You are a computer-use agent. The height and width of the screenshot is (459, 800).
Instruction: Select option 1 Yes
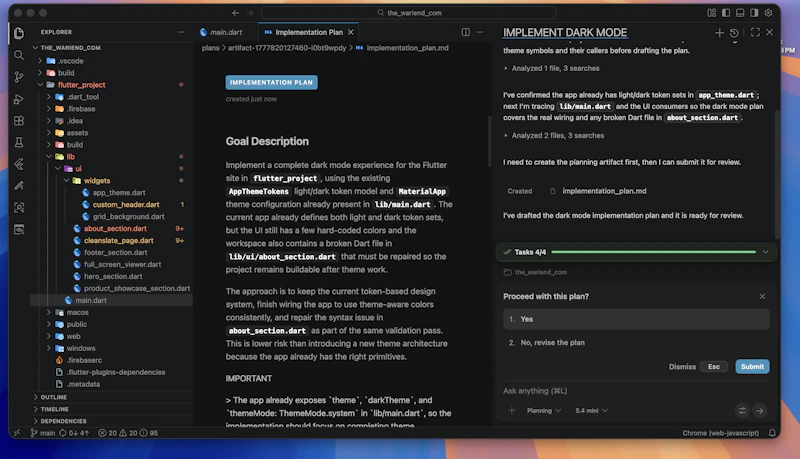coord(636,319)
